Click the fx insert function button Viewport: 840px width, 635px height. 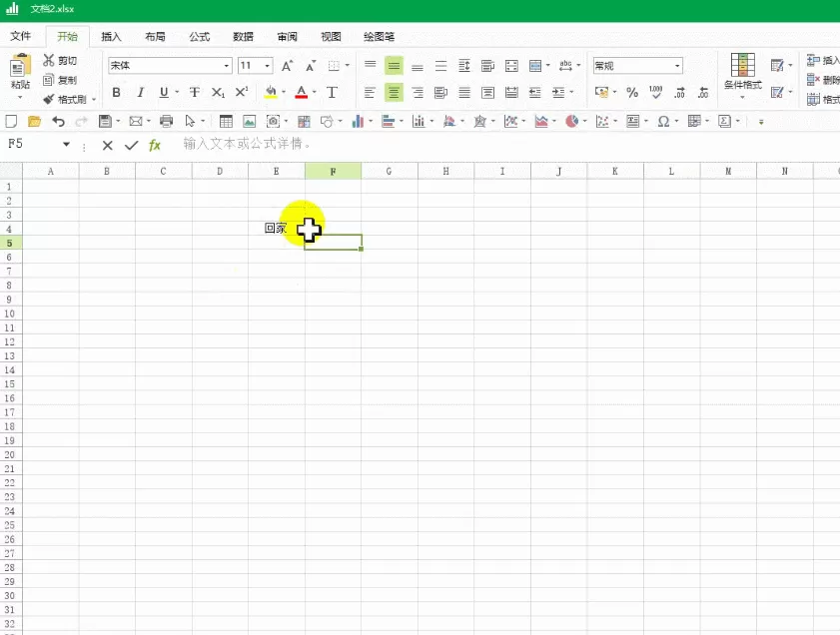pyautogui.click(x=155, y=145)
